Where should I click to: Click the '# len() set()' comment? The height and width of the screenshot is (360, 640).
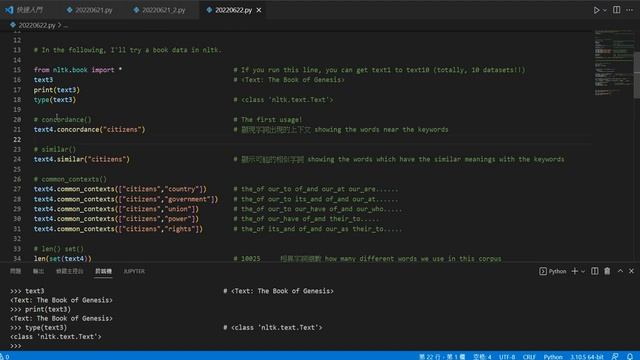click(x=58, y=249)
